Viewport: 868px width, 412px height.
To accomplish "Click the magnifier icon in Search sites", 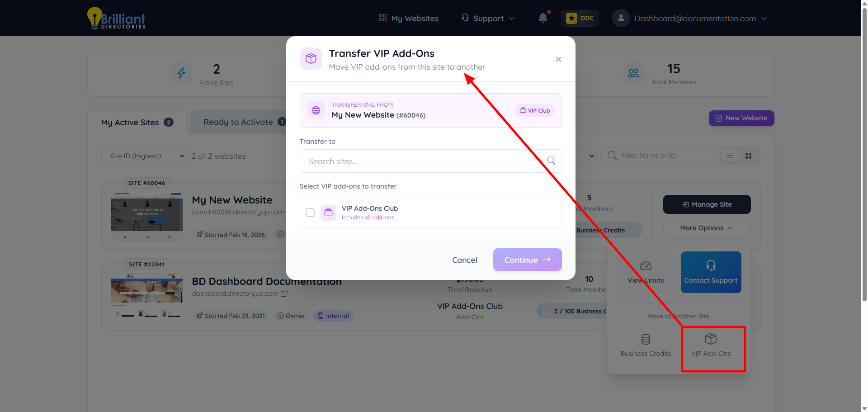I will [x=551, y=161].
